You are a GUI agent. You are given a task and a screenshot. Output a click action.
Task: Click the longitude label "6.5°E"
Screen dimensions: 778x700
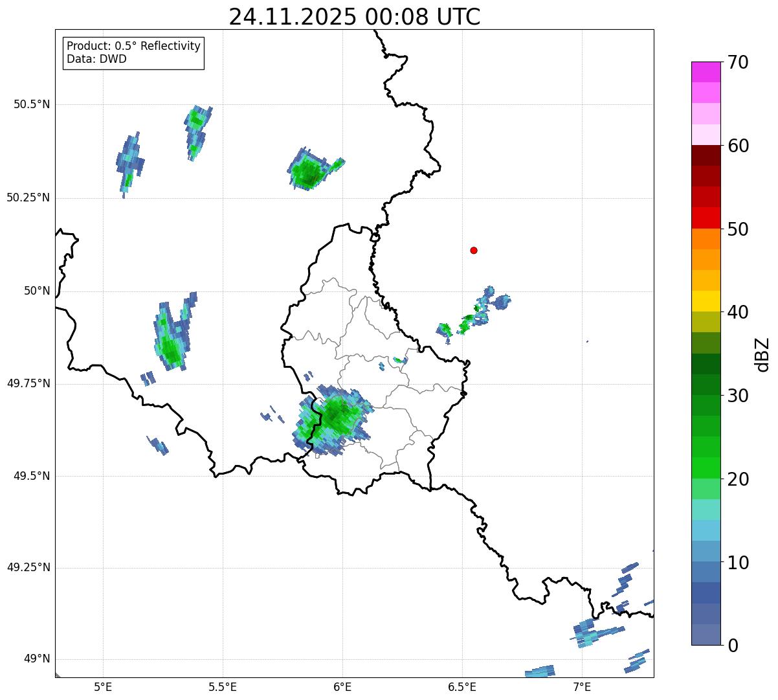pos(462,687)
